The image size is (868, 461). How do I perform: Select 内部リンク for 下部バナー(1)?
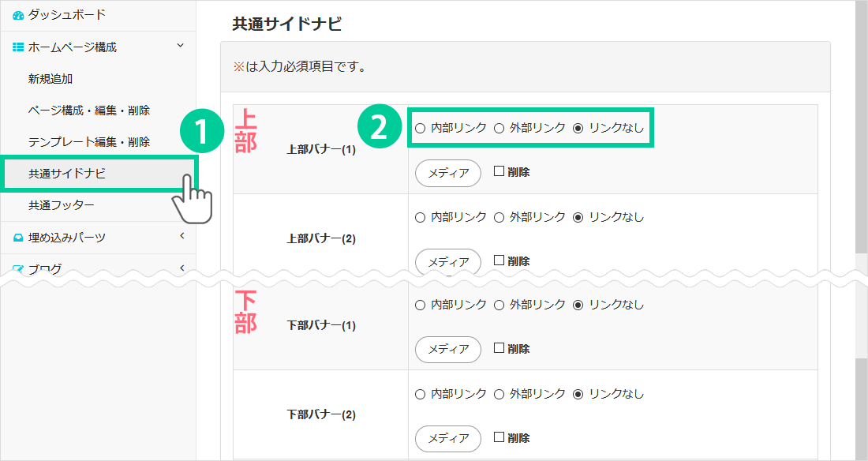tap(420, 305)
